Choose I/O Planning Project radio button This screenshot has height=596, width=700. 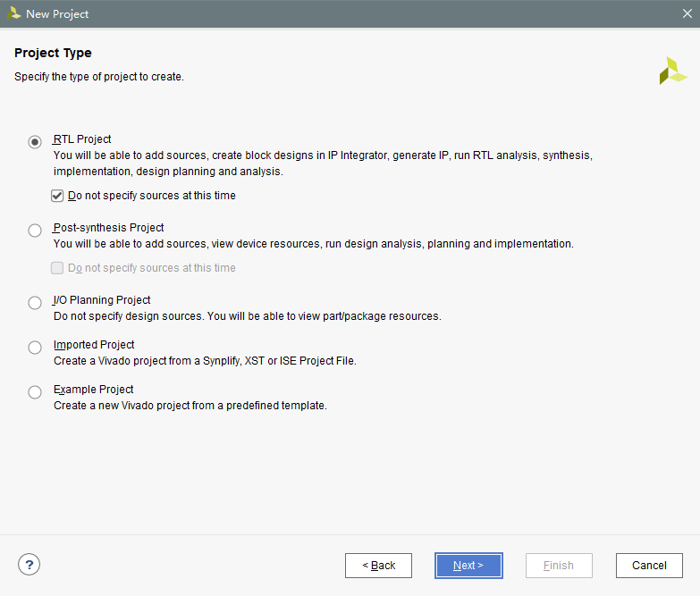click(35, 302)
